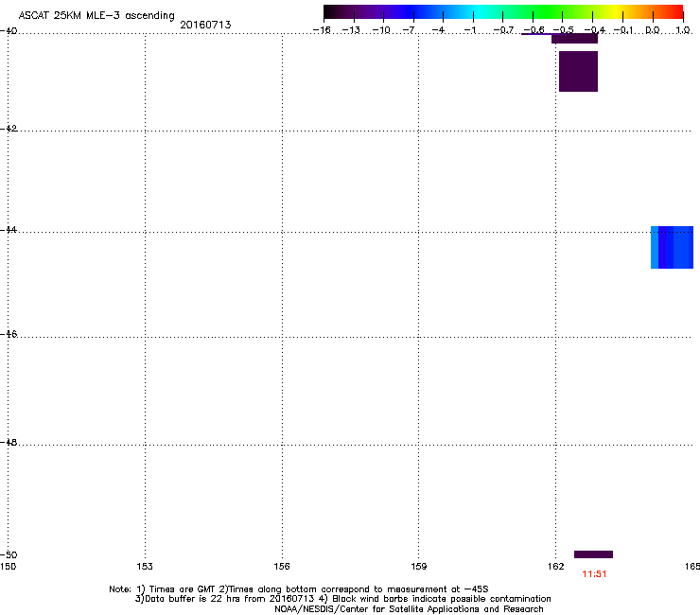700x615 pixels.
Task: Click the -16 value on the color scale
Action: (x=322, y=30)
